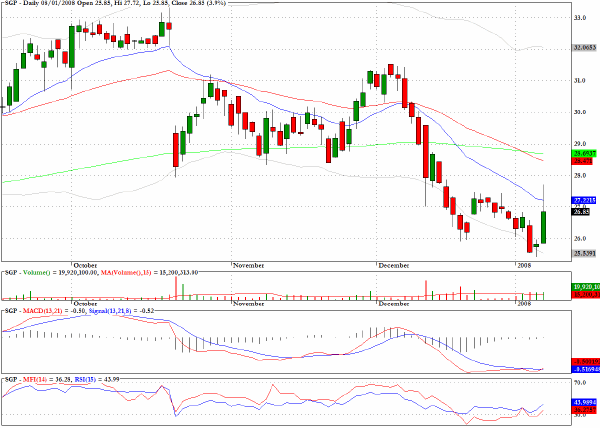This screenshot has width=600, height=428.
Task: Click the 26.0 price axis label
Action: 579,238
